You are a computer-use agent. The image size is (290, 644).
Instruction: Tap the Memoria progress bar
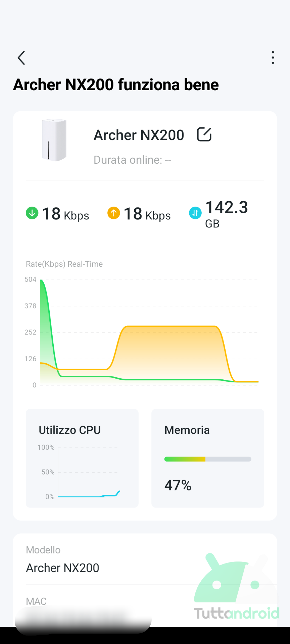click(x=208, y=459)
